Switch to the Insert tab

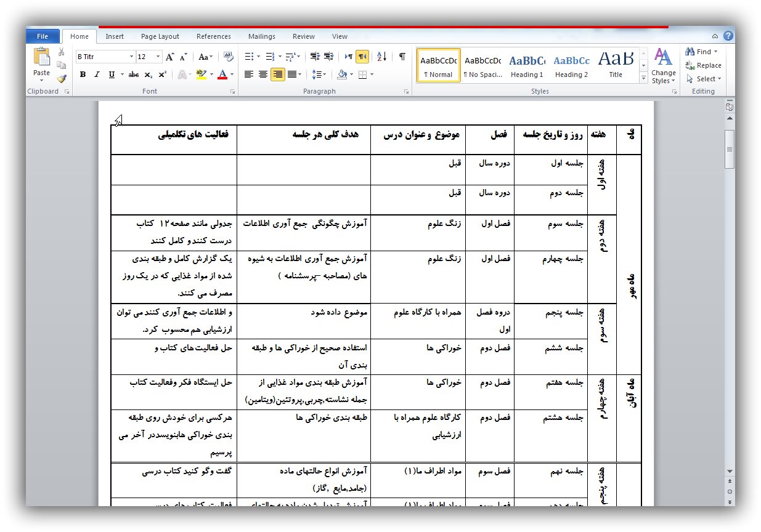tap(115, 36)
